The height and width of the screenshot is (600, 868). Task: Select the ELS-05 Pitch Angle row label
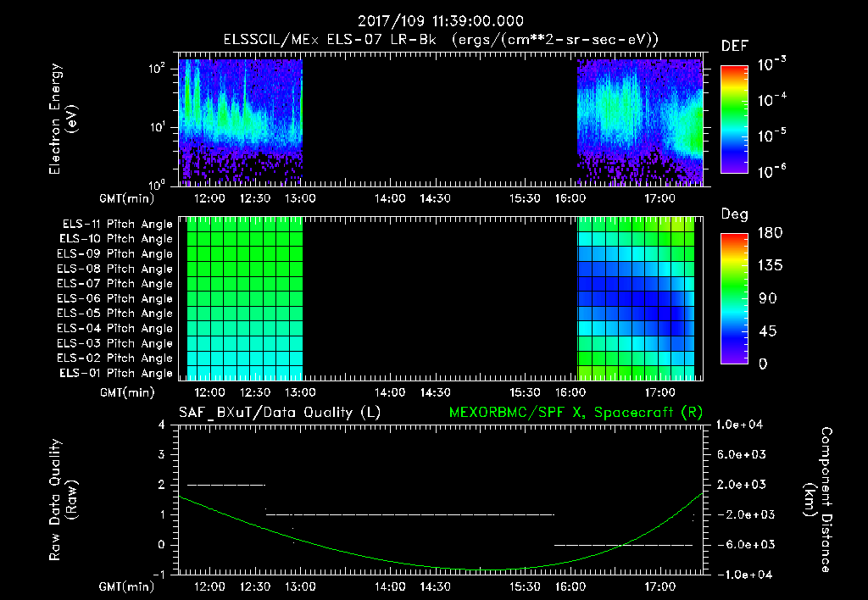115,314
